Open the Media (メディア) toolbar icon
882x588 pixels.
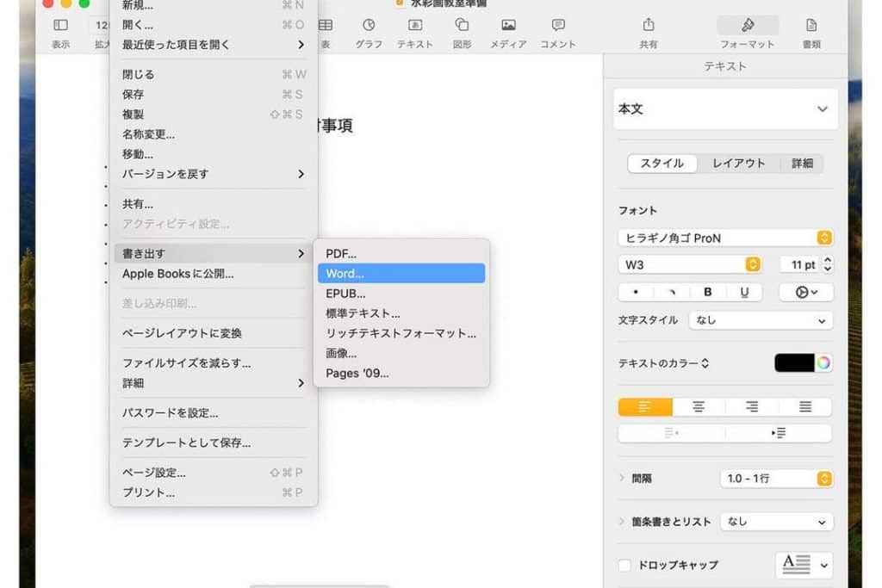pyautogui.click(x=508, y=26)
